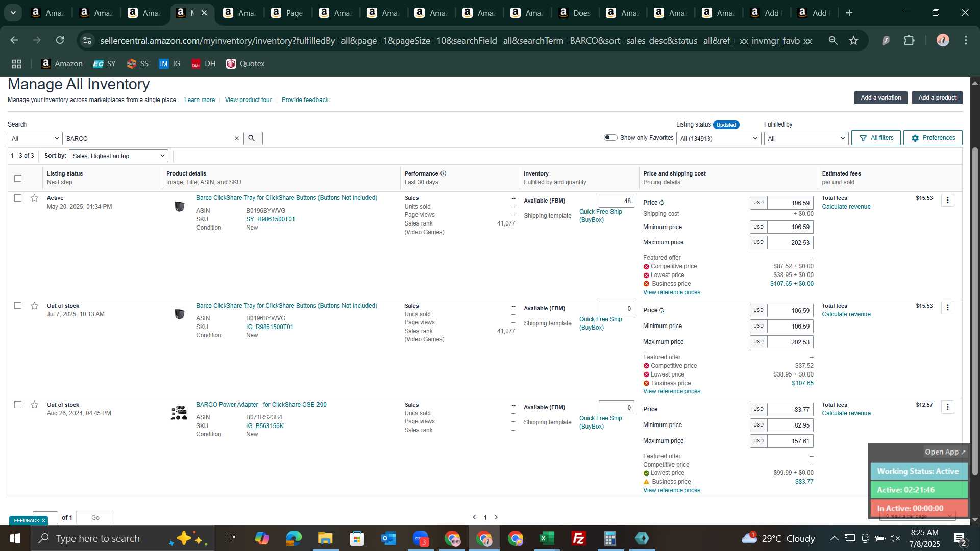
Task: Go to the next results page arrow
Action: pos(496,517)
